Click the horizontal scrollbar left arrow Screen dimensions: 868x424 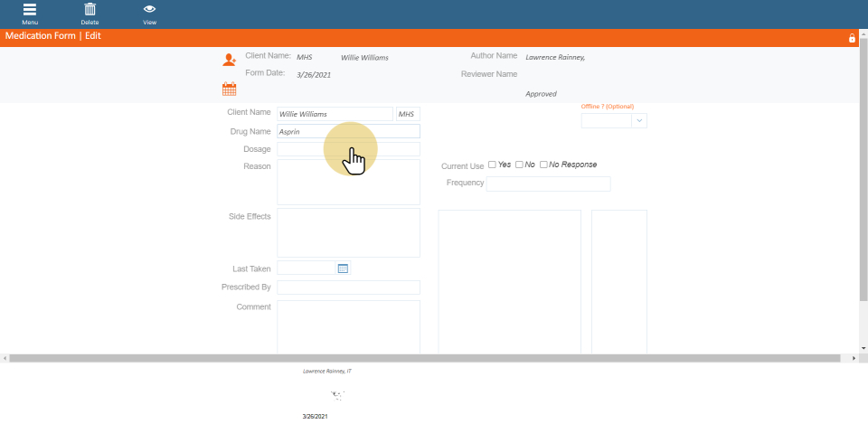5,359
